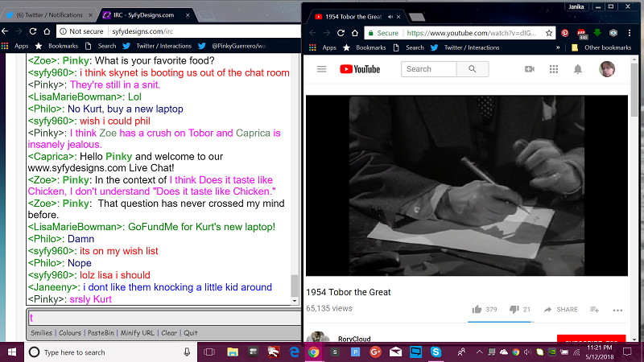
Task: Click the YouTube search magnifier button
Action: click(x=473, y=69)
